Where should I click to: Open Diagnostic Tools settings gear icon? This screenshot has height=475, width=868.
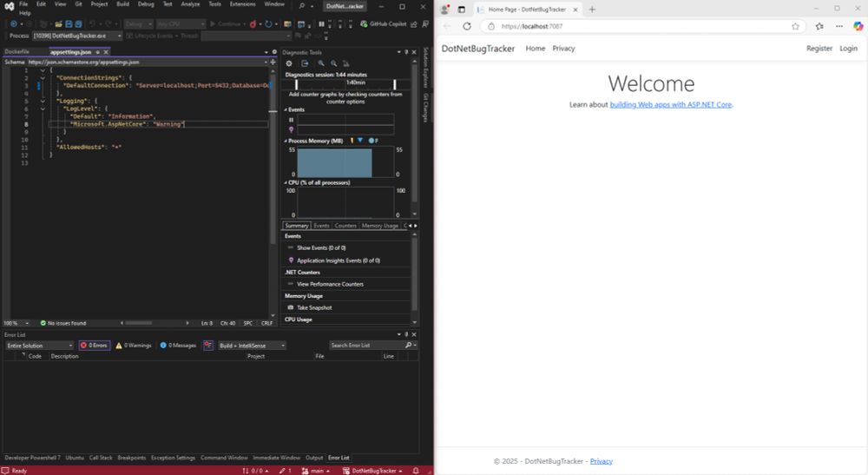(x=289, y=63)
